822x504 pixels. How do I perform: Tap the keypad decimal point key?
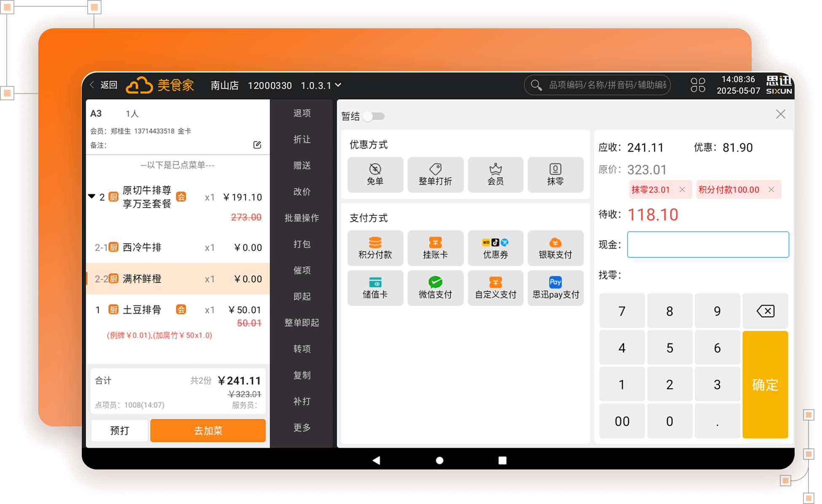[717, 421]
